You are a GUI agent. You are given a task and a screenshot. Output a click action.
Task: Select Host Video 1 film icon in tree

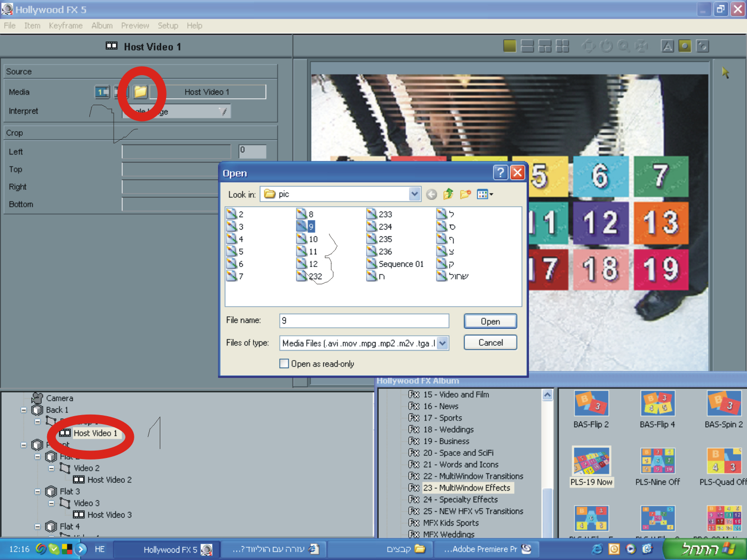tap(65, 433)
